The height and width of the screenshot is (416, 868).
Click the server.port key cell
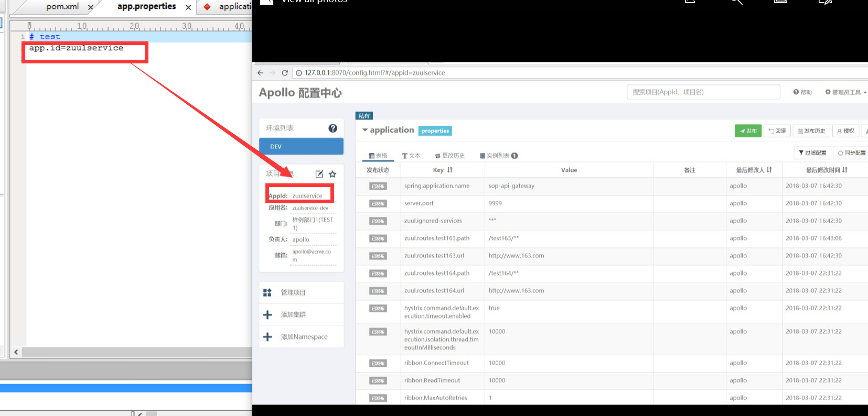[419, 203]
